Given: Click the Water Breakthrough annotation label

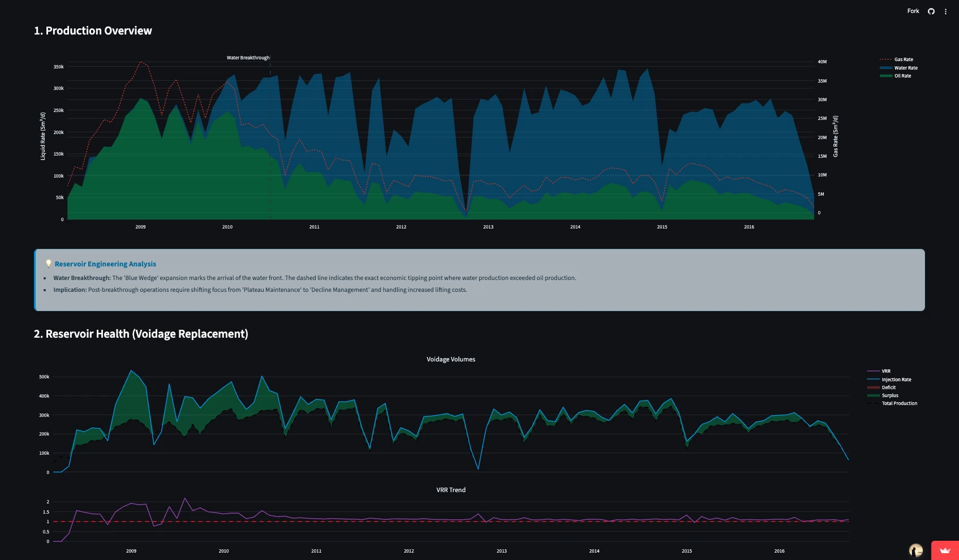Looking at the screenshot, I should coord(248,58).
